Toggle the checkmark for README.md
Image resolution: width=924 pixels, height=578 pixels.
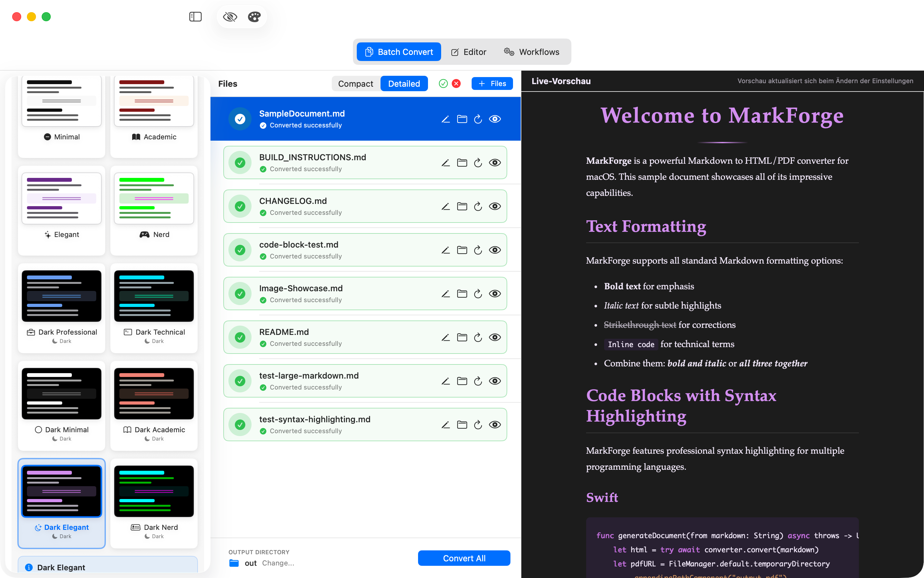click(x=240, y=337)
